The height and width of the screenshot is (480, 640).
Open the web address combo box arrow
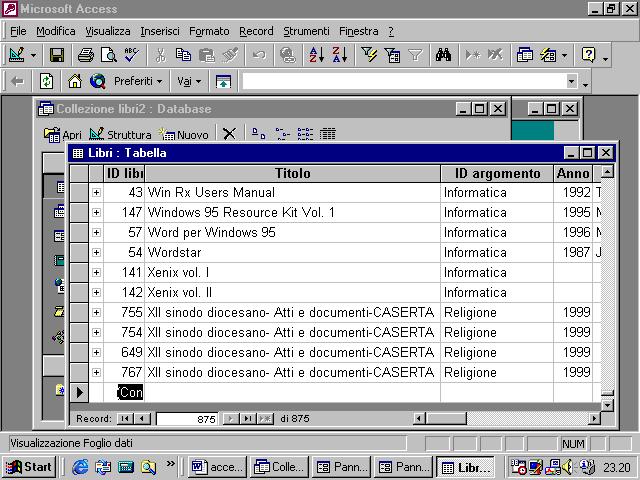tap(571, 81)
